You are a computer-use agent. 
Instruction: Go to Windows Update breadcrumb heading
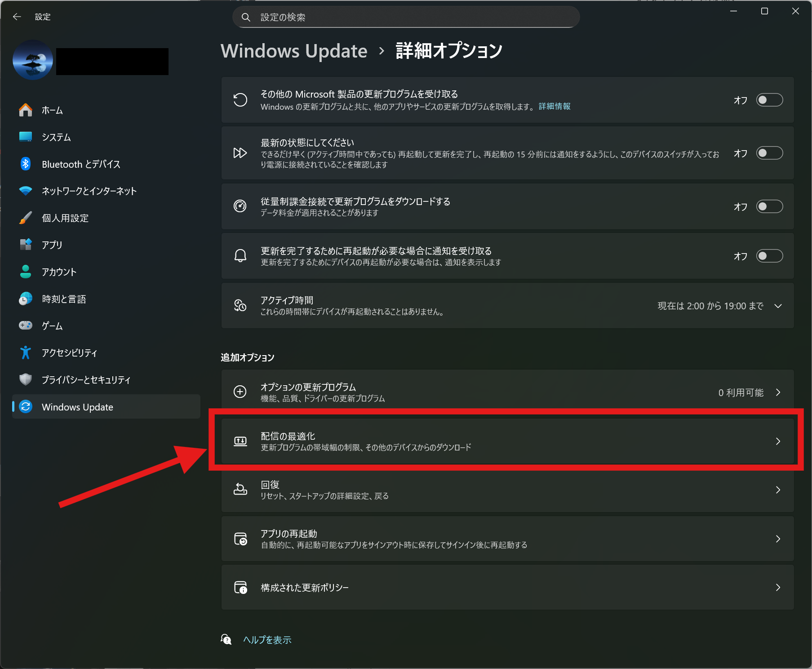click(294, 51)
